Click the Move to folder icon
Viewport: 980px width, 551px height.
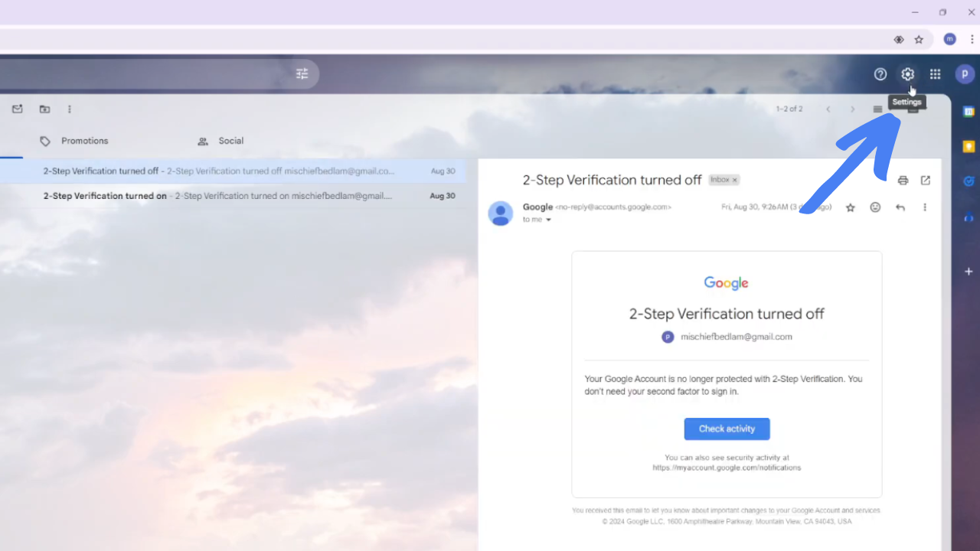pyautogui.click(x=44, y=109)
